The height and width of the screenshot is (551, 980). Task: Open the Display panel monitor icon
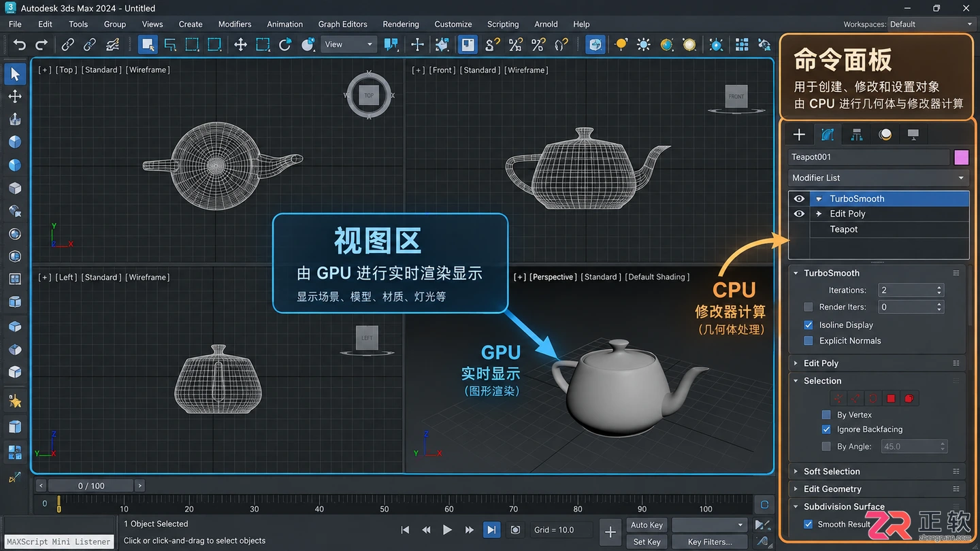point(913,135)
